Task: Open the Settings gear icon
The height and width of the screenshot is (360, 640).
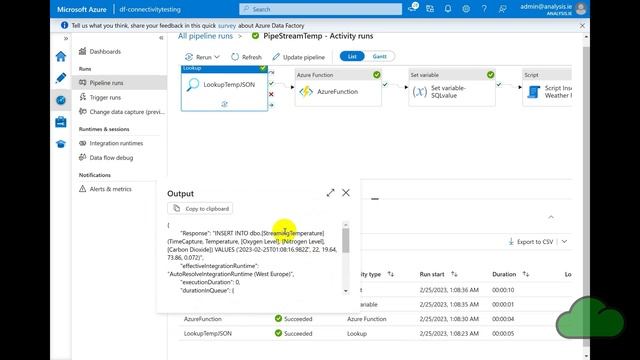Action: pyautogui.click(x=466, y=9)
